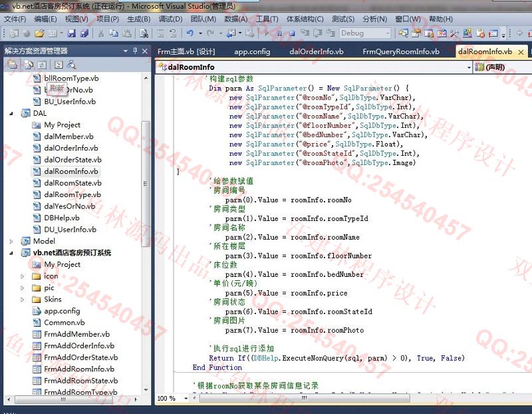Click the code editor horizontal scrollbar
The image size is (532, 414).
pyautogui.click(x=304, y=398)
